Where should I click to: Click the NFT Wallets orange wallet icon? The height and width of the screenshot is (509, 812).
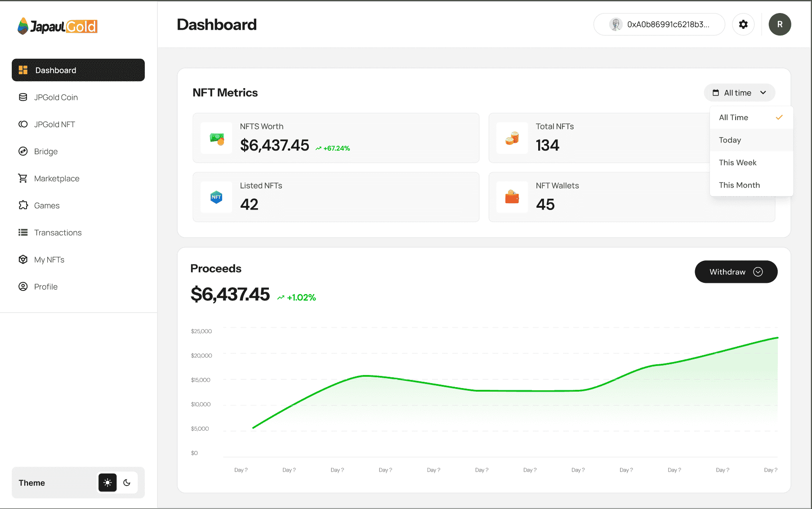[512, 197]
